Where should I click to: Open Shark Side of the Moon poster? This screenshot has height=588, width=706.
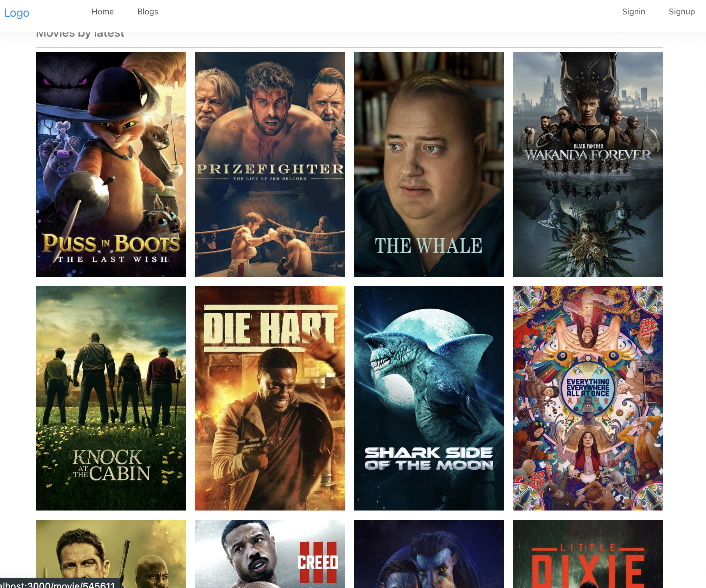[429, 398]
